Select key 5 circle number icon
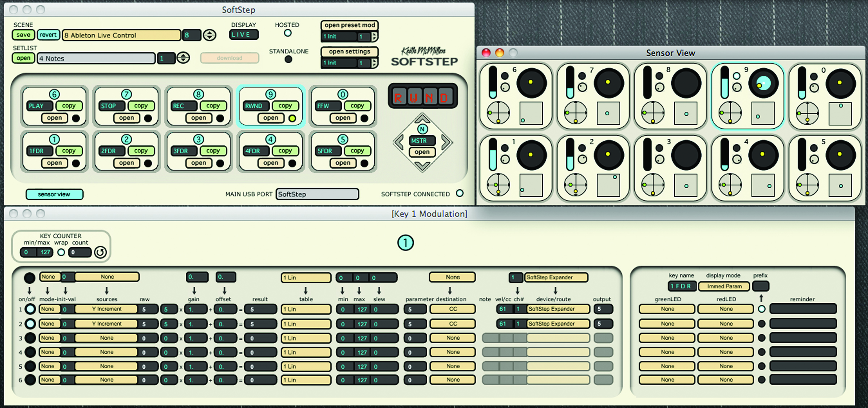Viewport: 868px width, 408px height. click(x=342, y=139)
